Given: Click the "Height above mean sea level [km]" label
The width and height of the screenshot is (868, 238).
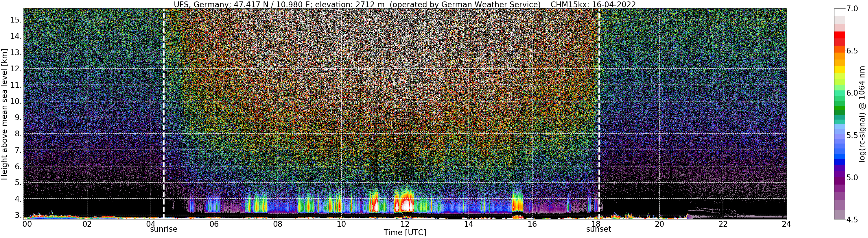Looking at the screenshot, I should point(4,114).
